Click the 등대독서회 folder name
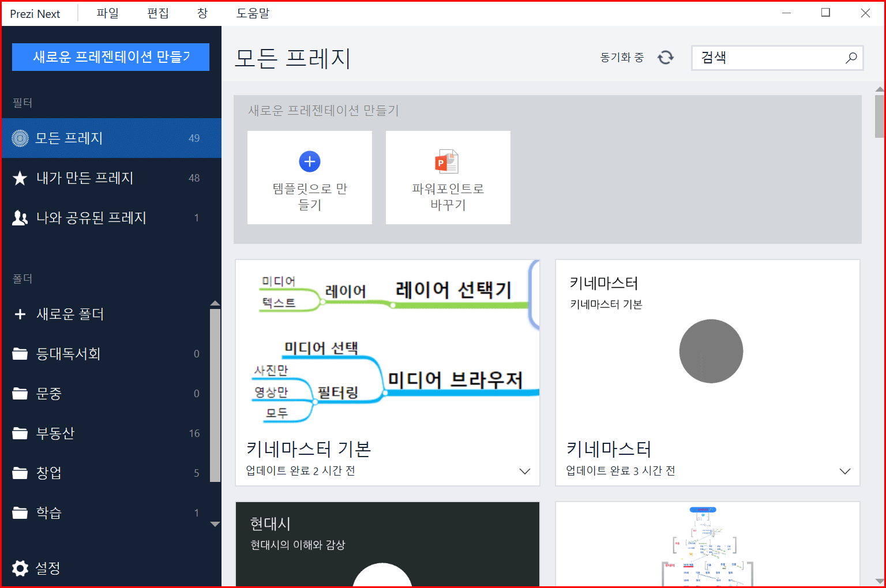 (69, 354)
